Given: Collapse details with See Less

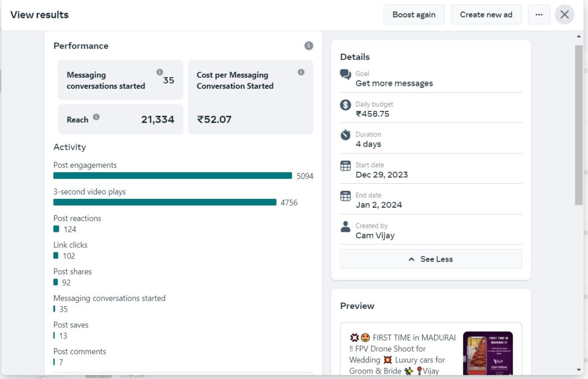Looking at the screenshot, I should tap(431, 259).
